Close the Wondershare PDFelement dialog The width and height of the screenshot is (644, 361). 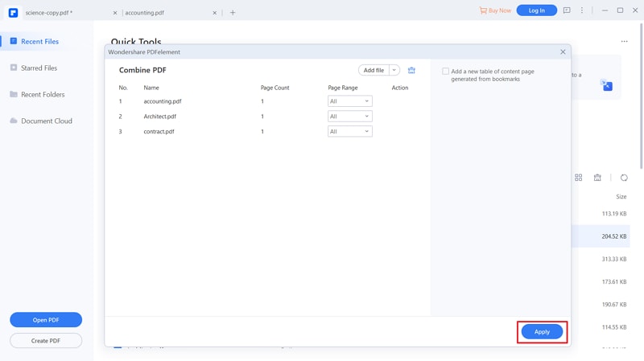[563, 51]
